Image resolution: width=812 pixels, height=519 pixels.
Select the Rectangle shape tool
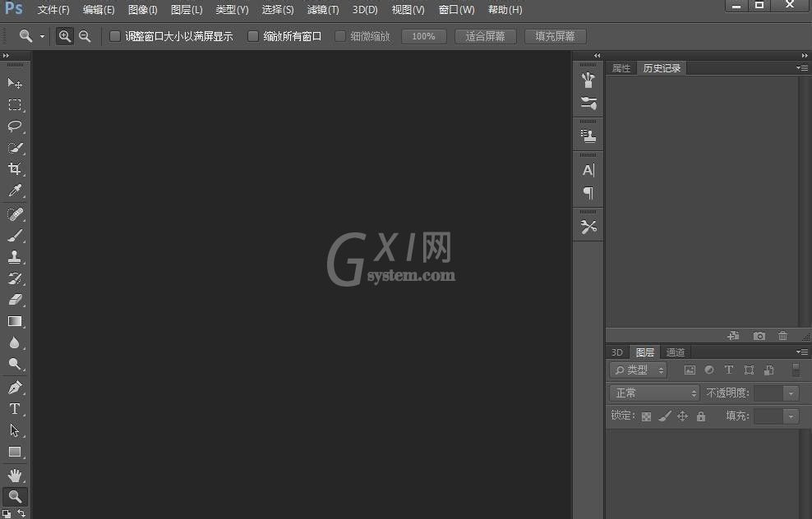15,452
